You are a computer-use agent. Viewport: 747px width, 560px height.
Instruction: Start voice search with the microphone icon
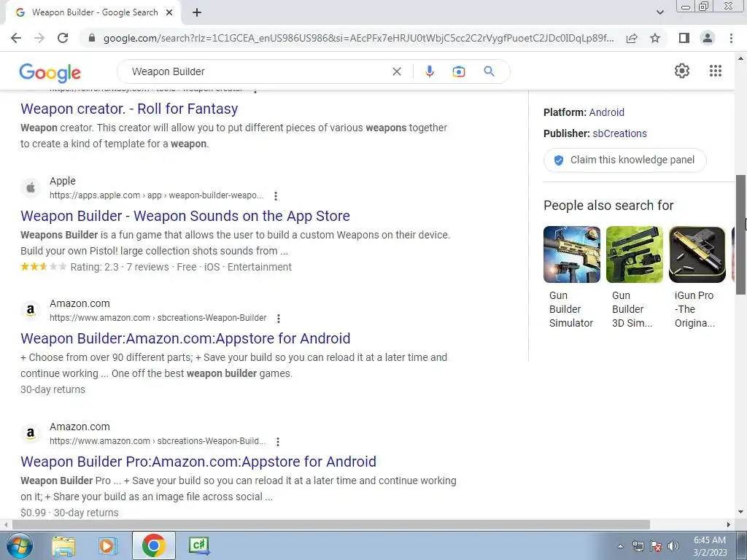[429, 71]
